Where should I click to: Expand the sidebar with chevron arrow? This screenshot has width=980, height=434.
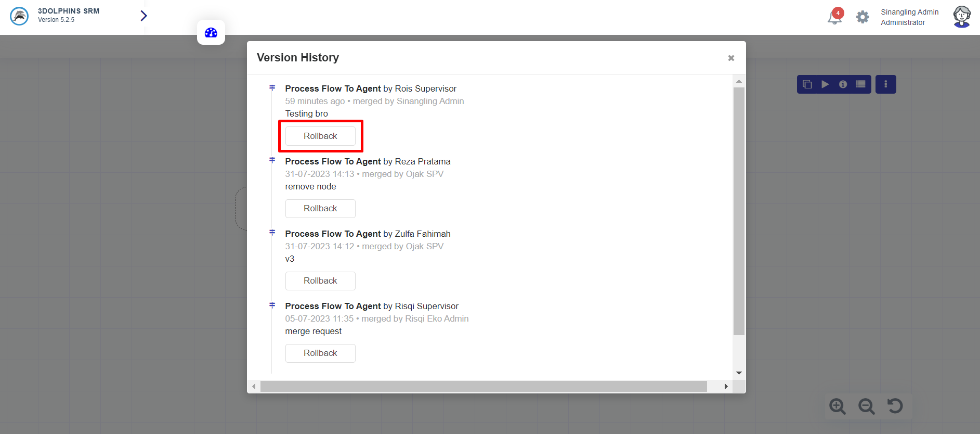(143, 16)
